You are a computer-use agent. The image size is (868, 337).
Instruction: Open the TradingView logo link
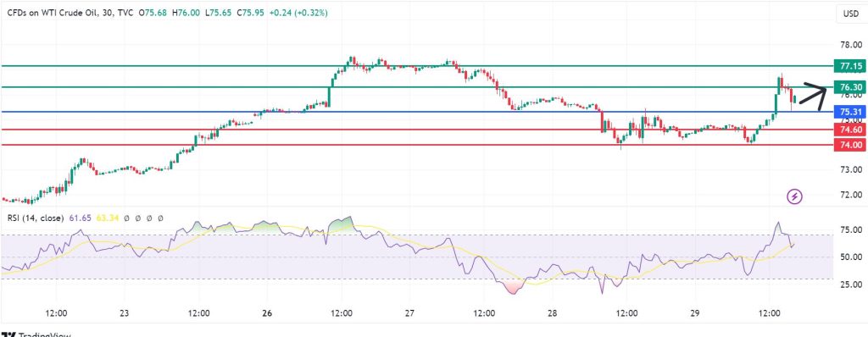36,334
